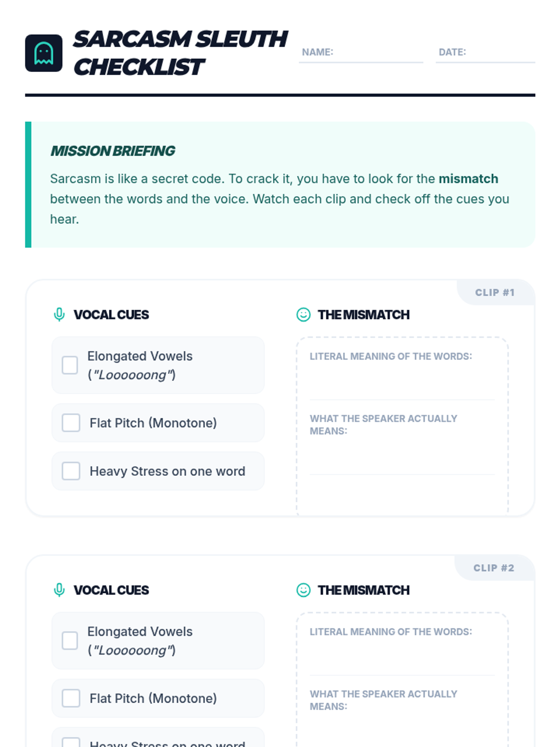Viewport: 560px width, 747px height.
Task: Click the Mission Briefing heading
Action: [x=112, y=151]
